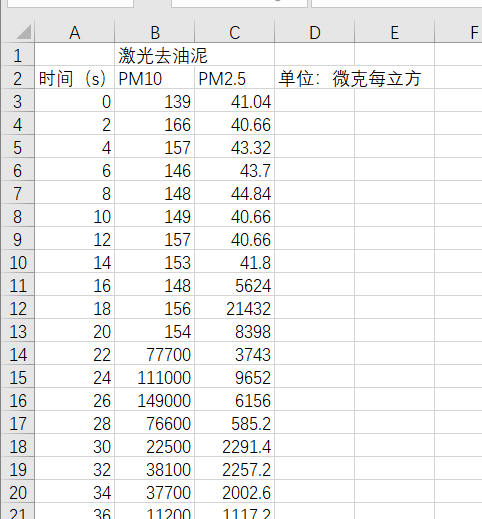Click the PM10 header cell
The width and height of the screenshot is (482, 519).
(x=155, y=78)
